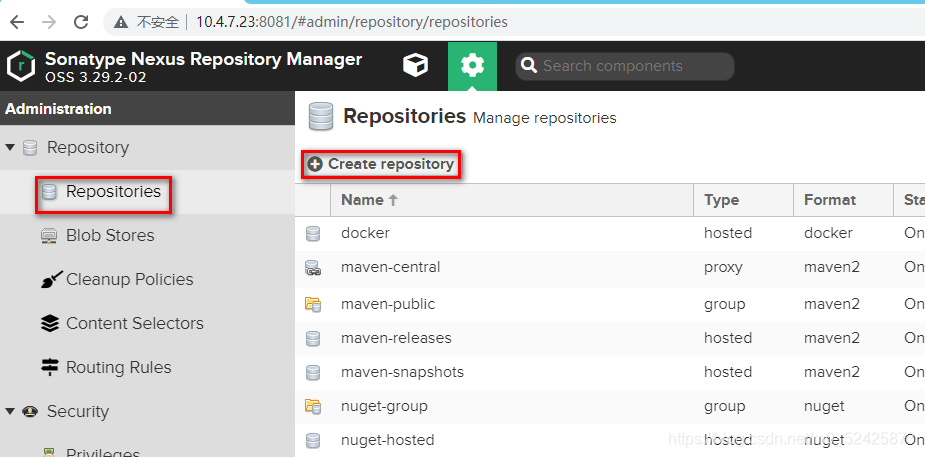This screenshot has height=457, width=925.
Task: Click the Create repository button
Action: point(381,164)
